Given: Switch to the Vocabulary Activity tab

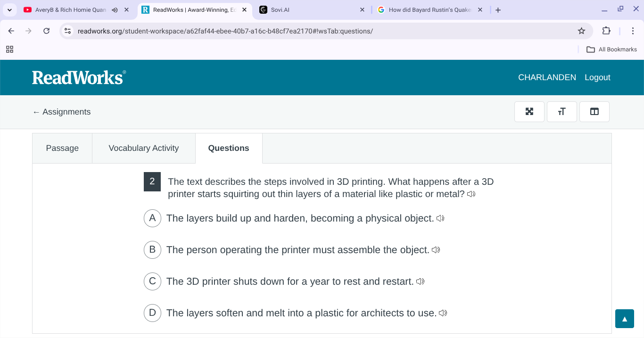Looking at the screenshot, I should pyautogui.click(x=143, y=148).
